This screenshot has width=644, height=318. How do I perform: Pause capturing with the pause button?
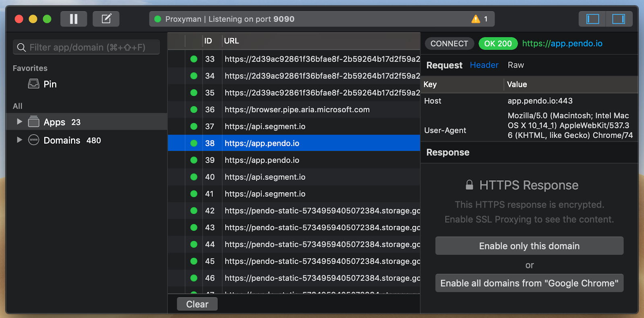point(74,19)
